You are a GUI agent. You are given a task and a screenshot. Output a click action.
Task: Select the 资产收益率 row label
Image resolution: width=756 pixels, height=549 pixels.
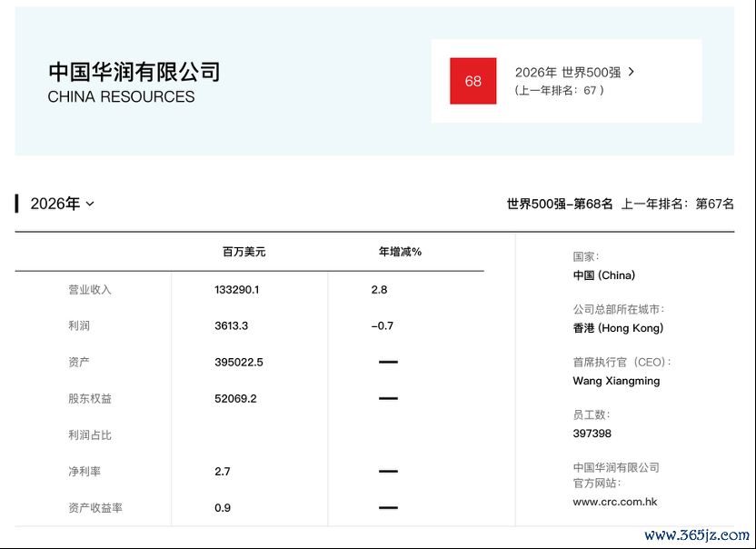click(x=95, y=507)
